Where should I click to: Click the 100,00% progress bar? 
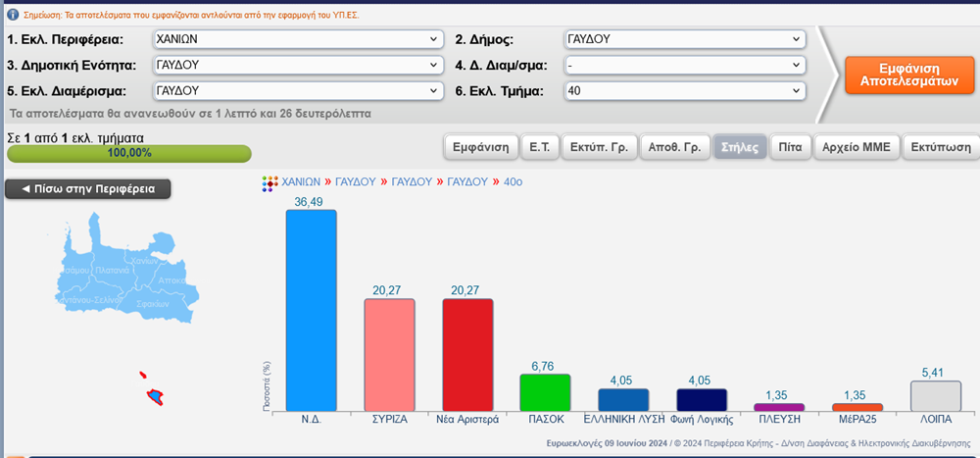coord(128,154)
